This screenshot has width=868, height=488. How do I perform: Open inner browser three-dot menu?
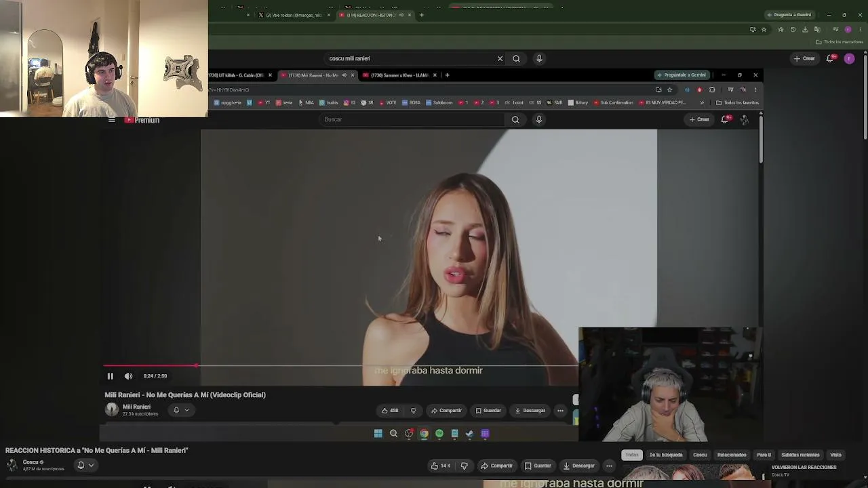(x=755, y=89)
